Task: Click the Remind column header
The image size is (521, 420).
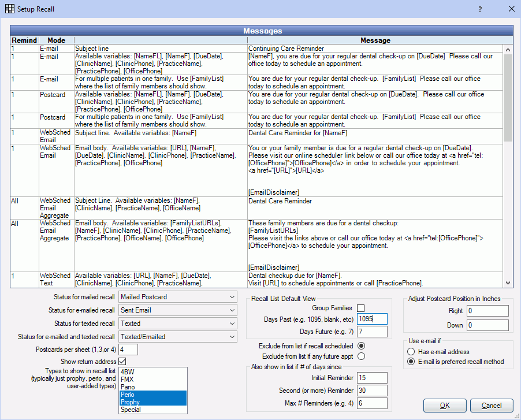Action: click(24, 40)
